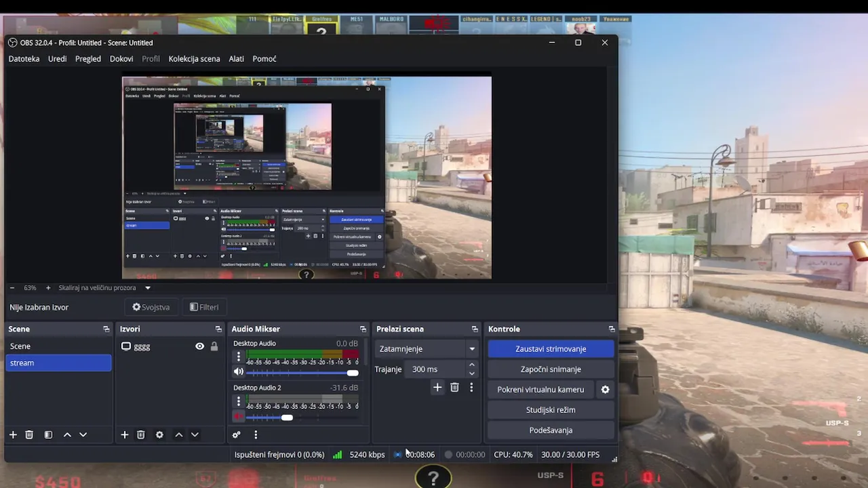Adjust the Desktop Audio volume slider
This screenshot has width=868, height=488.
(302, 373)
